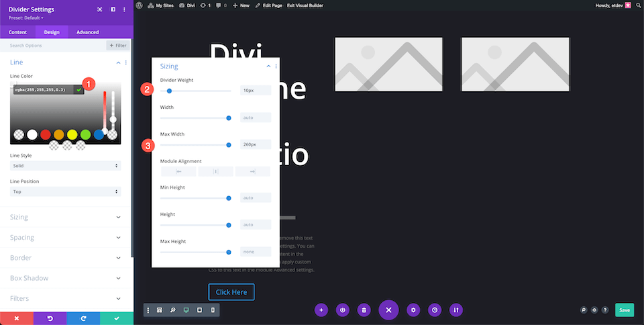Click the trash icon in the bottom bar
644x325 pixels.
364,310
